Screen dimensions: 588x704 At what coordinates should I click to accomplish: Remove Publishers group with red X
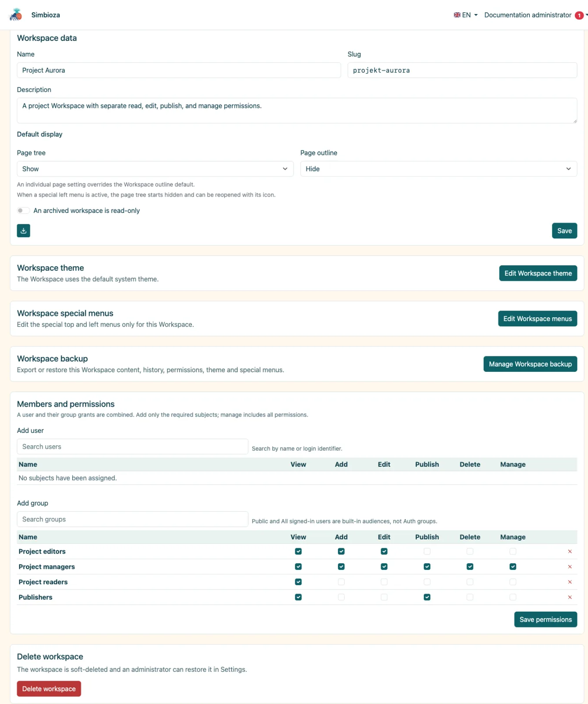(x=570, y=597)
